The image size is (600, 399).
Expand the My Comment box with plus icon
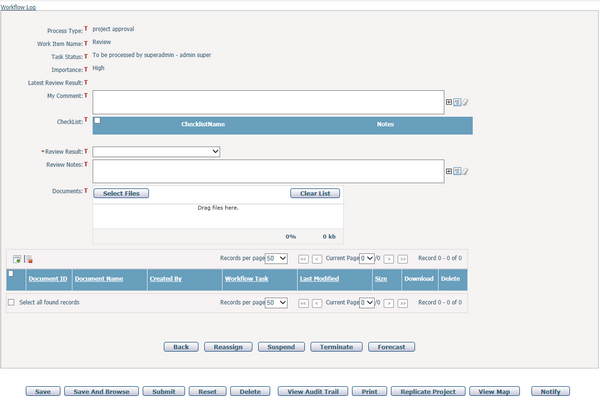coord(449,102)
